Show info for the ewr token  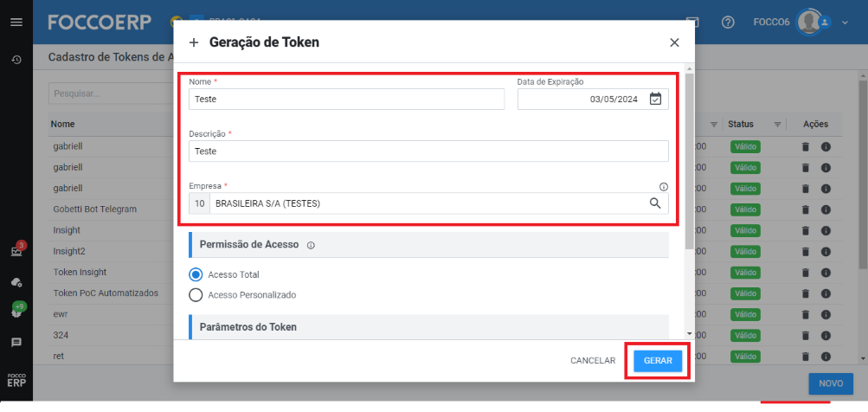tap(826, 314)
